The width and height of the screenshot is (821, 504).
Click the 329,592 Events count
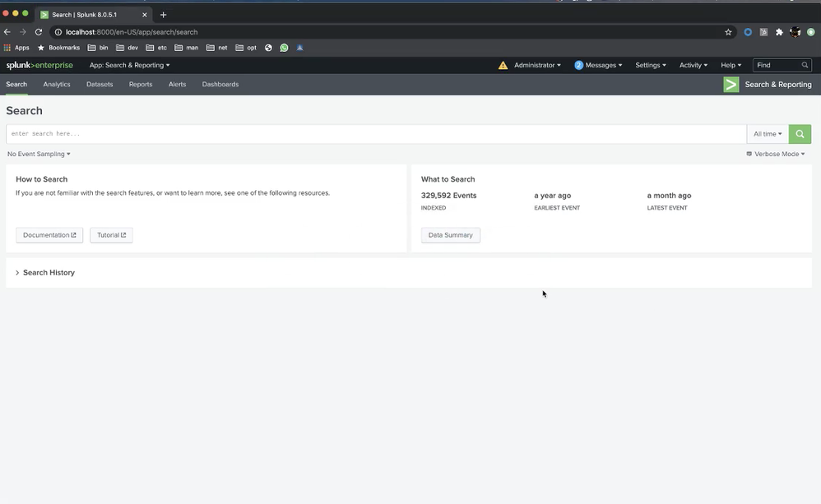(448, 196)
